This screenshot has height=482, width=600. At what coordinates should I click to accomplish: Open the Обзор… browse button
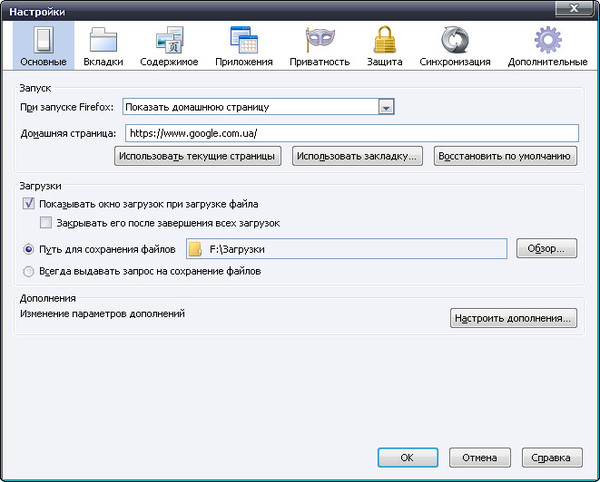point(546,248)
